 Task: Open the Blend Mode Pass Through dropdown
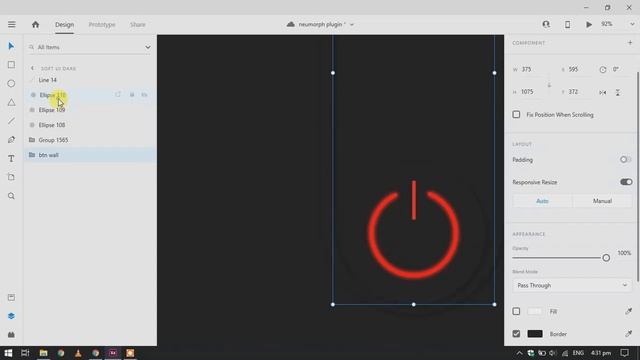[x=572, y=285]
